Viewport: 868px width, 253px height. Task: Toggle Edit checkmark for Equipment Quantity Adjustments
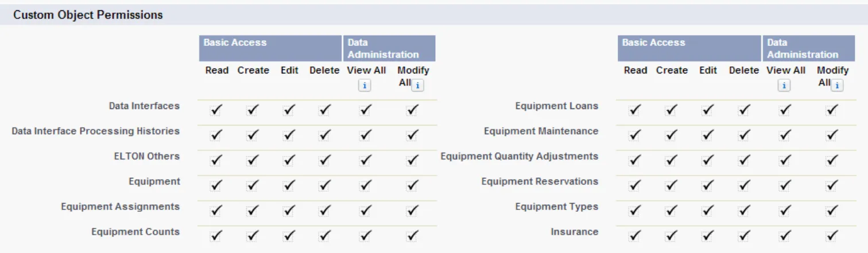[708, 161]
